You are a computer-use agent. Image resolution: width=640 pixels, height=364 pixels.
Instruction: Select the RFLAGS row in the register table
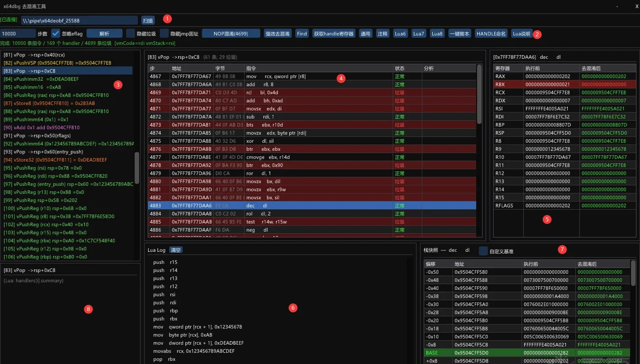click(565, 205)
